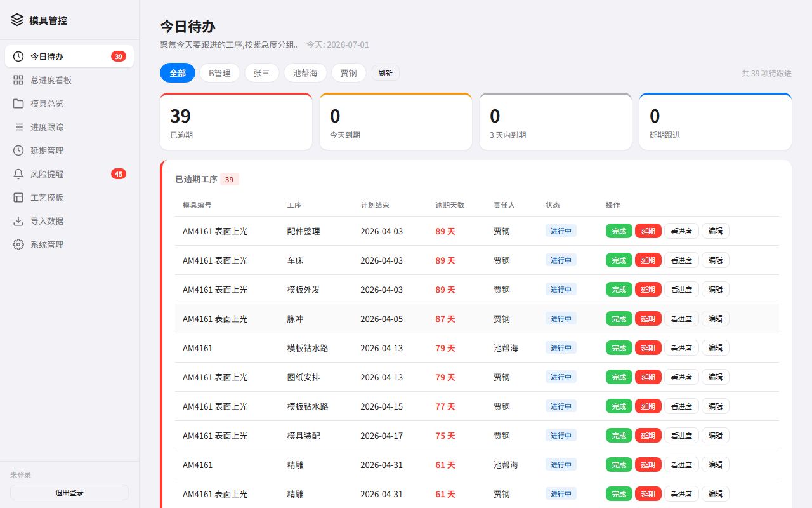
Task: Switch to the 张三 filter tab
Action: (x=262, y=73)
